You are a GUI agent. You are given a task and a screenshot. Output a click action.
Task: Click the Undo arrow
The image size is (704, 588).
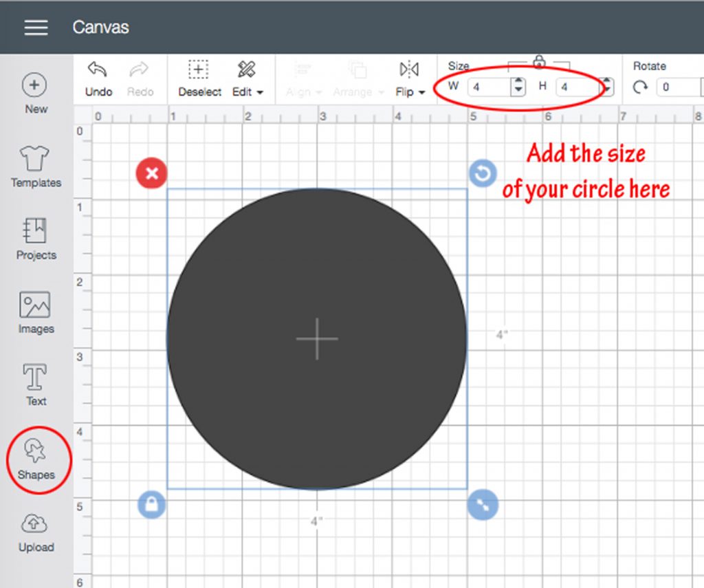[98, 70]
